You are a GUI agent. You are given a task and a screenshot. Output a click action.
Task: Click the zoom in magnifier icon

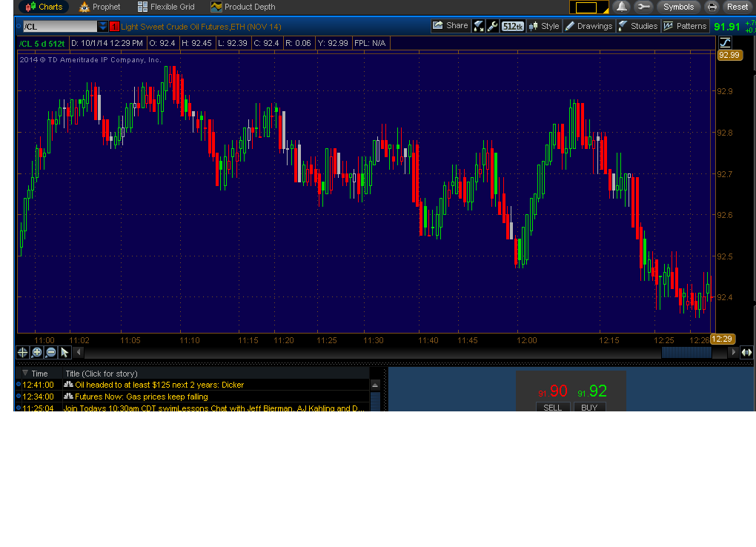36,353
